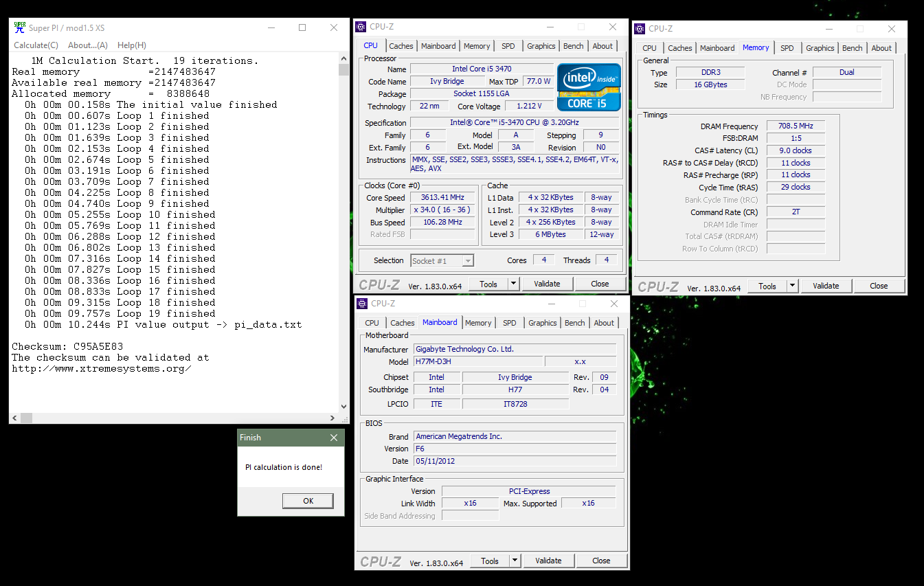The image size is (924, 586).
Task: Click the Manufacturer field Gigabyte Technology
Action: [x=515, y=349]
